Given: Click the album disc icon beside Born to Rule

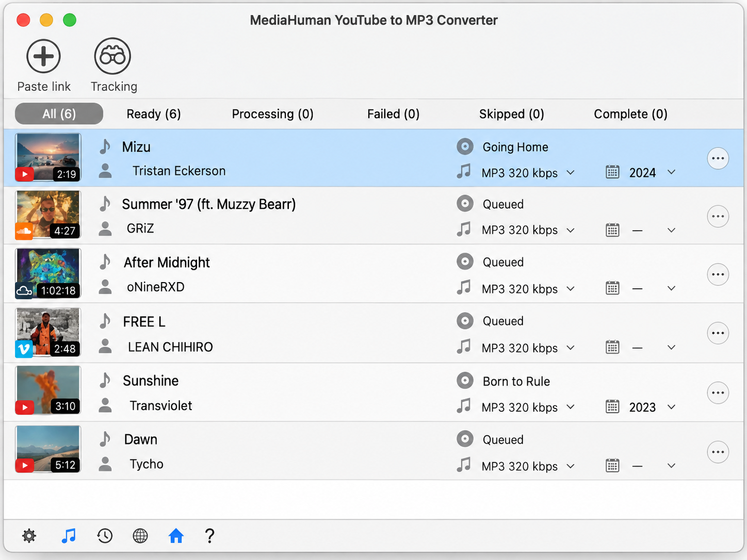Looking at the screenshot, I should [465, 381].
